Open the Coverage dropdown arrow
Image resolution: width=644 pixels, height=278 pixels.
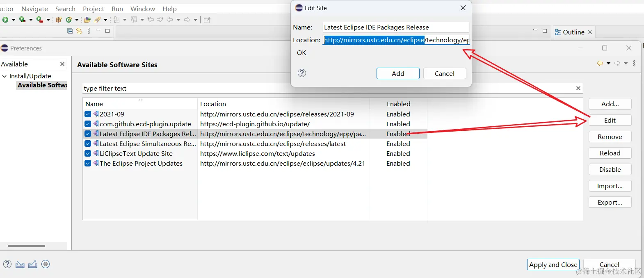(31, 20)
